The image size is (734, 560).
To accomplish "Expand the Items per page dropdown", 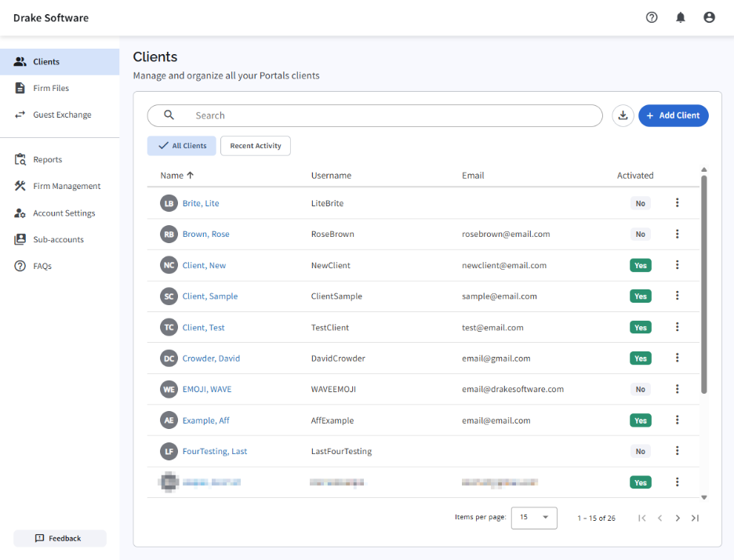I will [x=534, y=518].
